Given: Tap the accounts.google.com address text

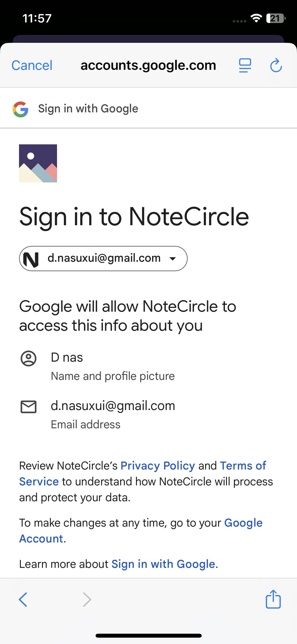Looking at the screenshot, I should pos(148,65).
